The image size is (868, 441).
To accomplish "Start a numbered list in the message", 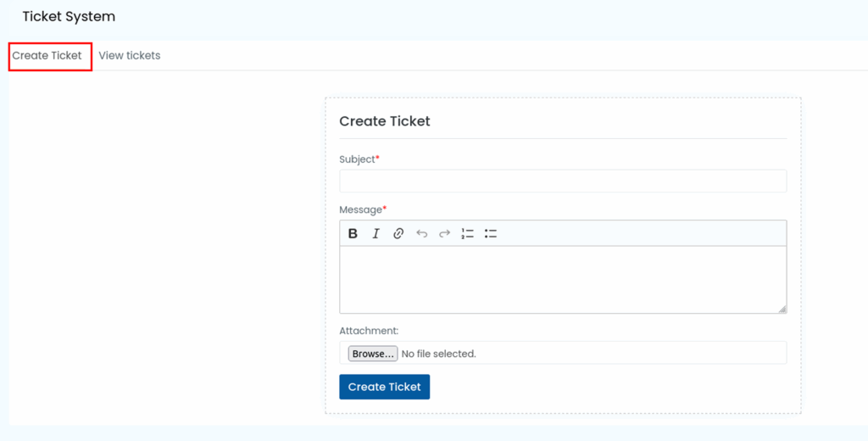I will (x=467, y=234).
